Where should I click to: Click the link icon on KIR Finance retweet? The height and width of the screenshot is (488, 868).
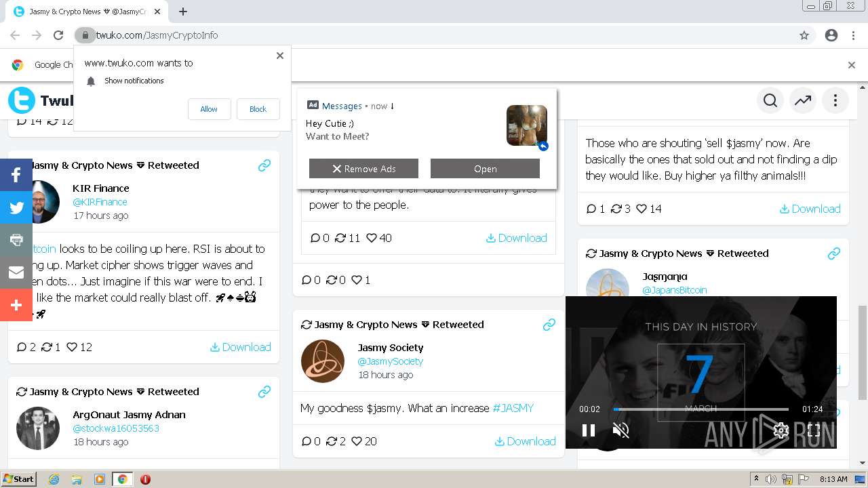[x=264, y=165]
